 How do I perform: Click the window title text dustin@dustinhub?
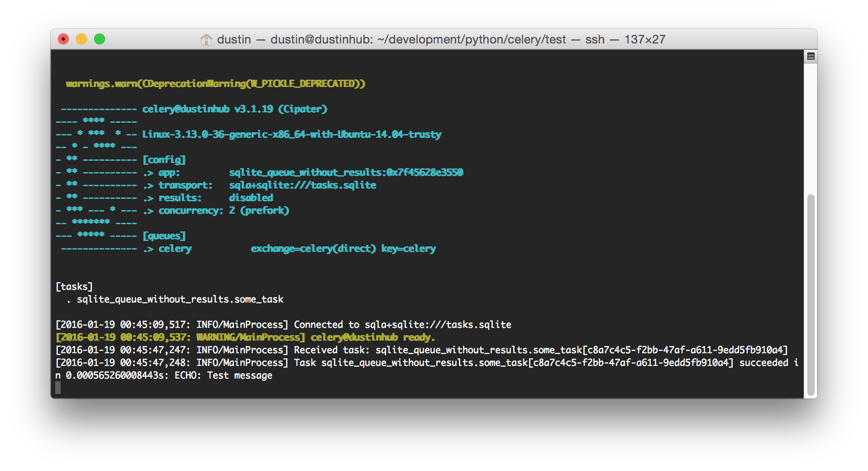(321, 39)
